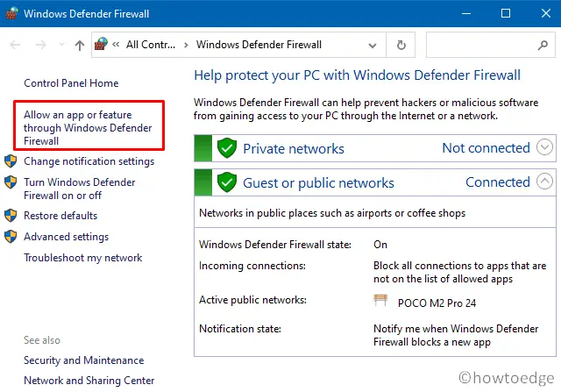Open the address bar history dropdown
561x392 pixels.
[373, 46]
